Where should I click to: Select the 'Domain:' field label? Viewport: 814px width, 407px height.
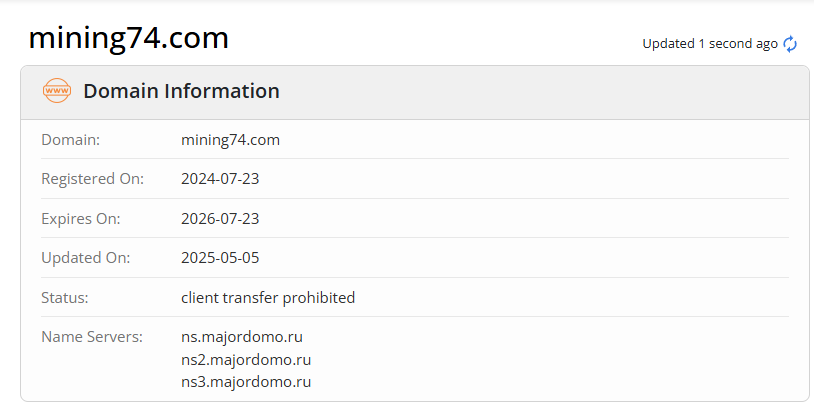(x=70, y=140)
